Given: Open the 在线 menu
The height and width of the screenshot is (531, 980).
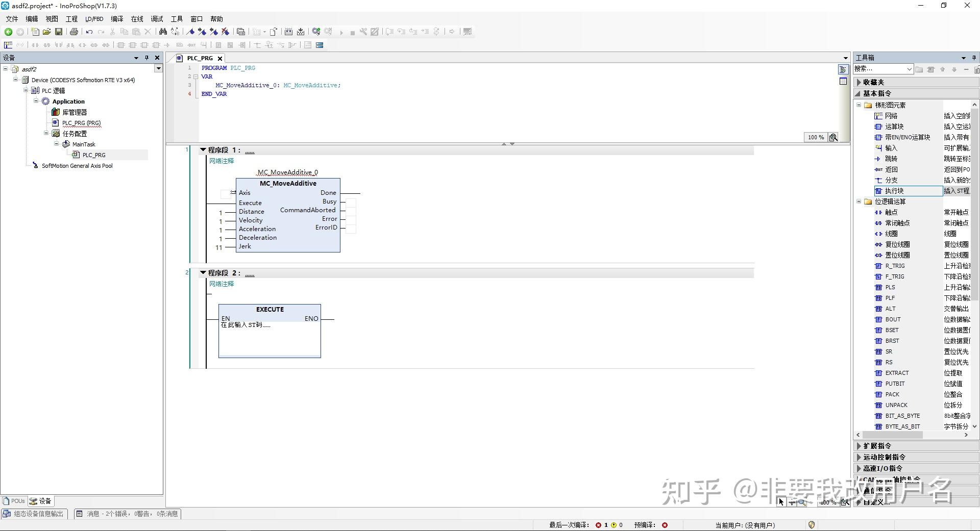Looking at the screenshot, I should (137, 19).
